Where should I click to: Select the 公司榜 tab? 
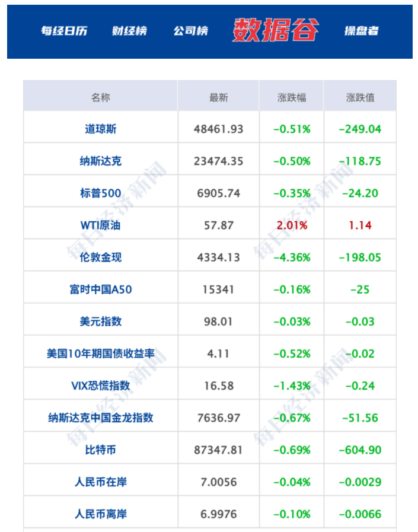190,31
